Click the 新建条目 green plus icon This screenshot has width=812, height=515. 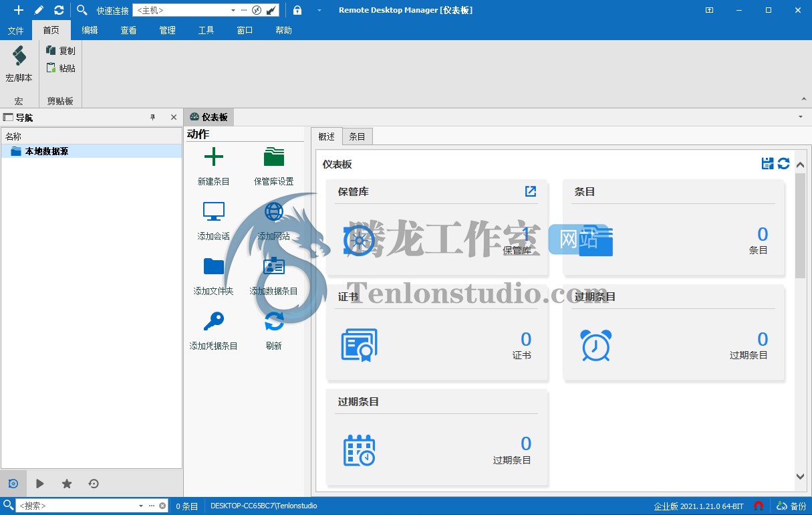[214, 157]
